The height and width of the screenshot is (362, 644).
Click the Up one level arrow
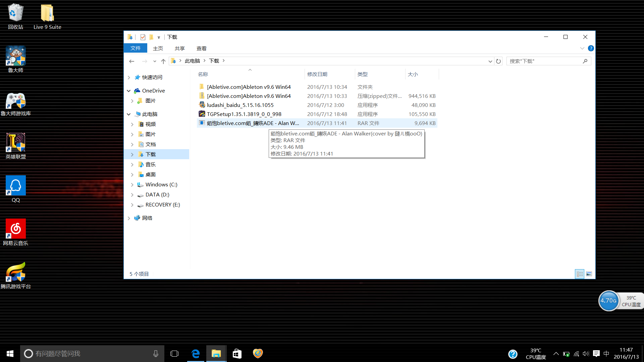point(163,61)
